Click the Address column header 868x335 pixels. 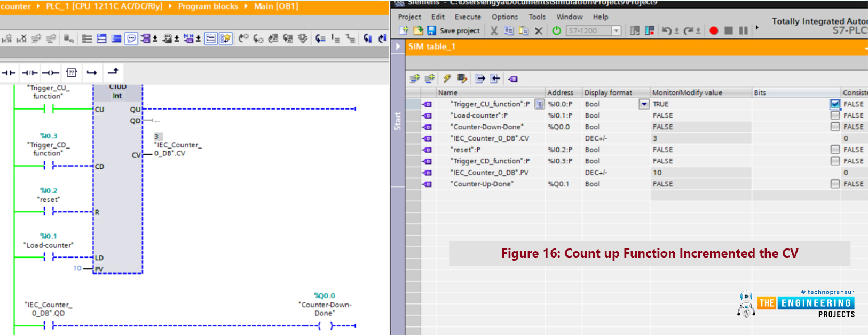(563, 92)
